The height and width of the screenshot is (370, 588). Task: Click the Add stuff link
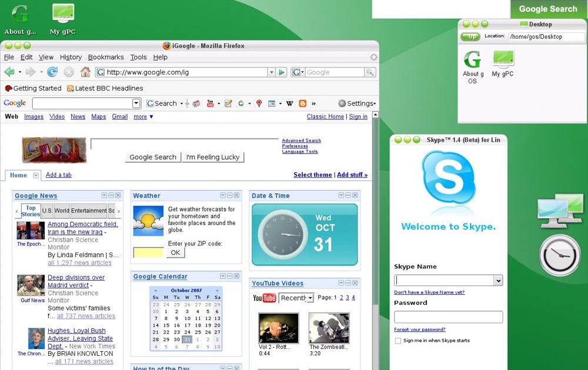tap(352, 175)
